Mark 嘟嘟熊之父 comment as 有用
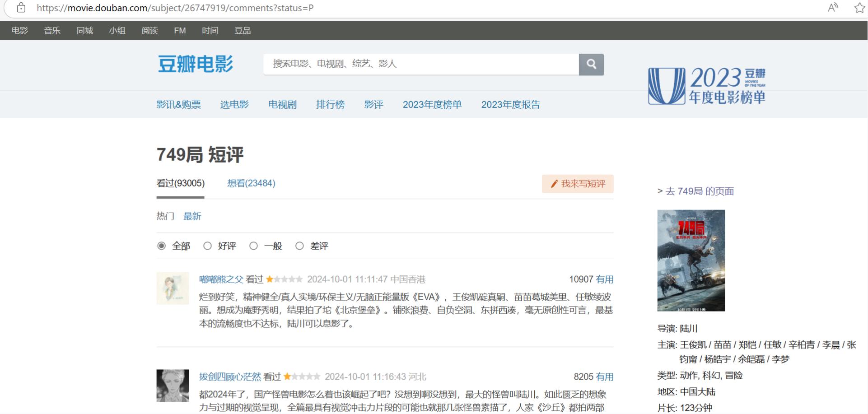Image resolution: width=868 pixels, height=414 pixels. click(605, 279)
